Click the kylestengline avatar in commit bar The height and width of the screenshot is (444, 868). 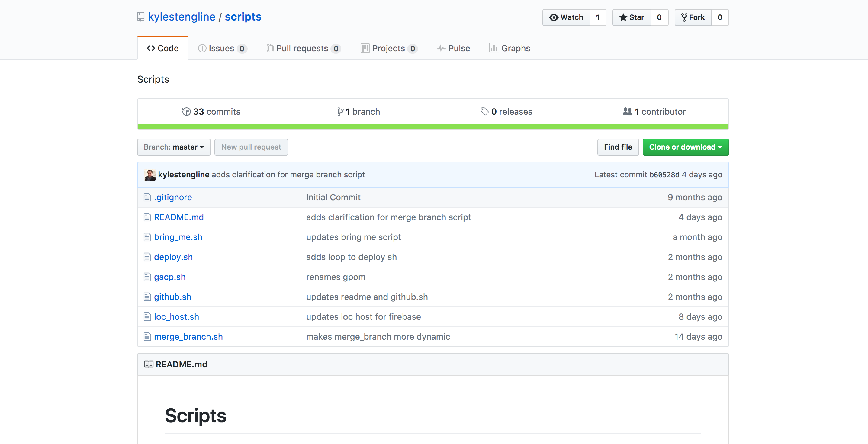[x=150, y=175]
